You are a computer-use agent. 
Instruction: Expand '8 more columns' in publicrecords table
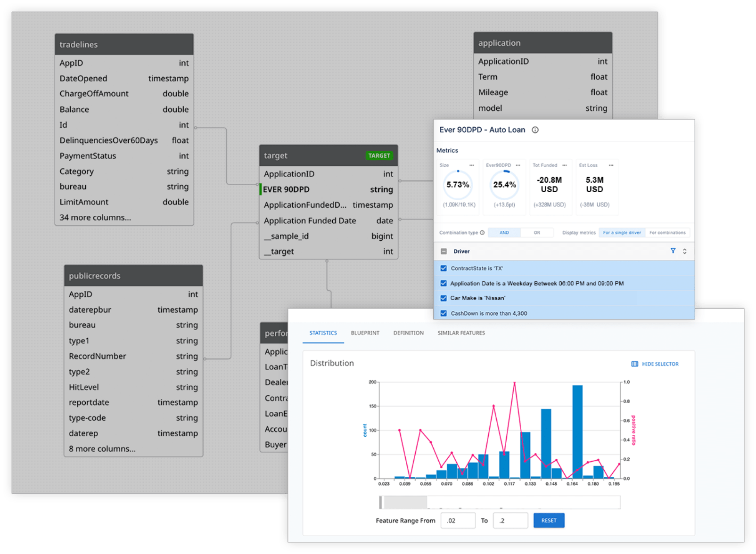102,449
